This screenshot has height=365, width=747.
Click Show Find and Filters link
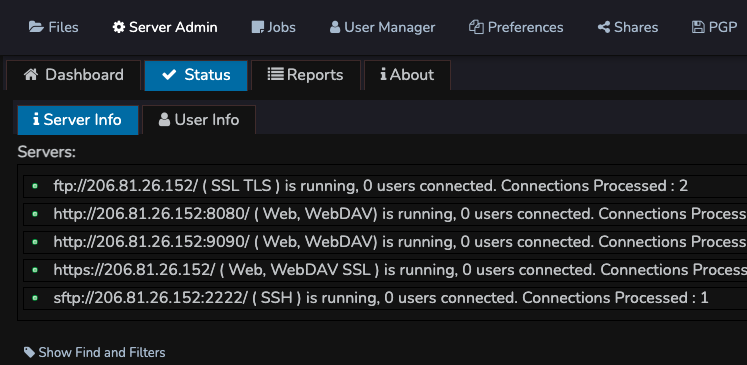(94, 353)
